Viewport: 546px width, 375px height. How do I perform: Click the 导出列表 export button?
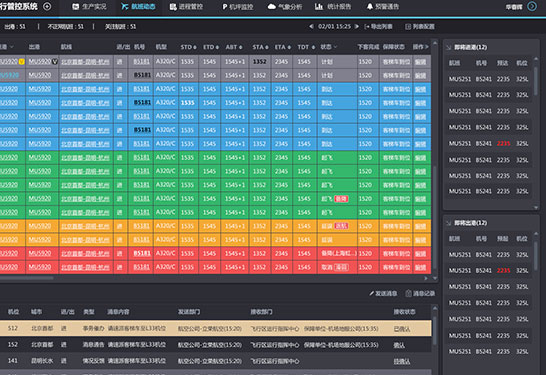[x=379, y=26]
